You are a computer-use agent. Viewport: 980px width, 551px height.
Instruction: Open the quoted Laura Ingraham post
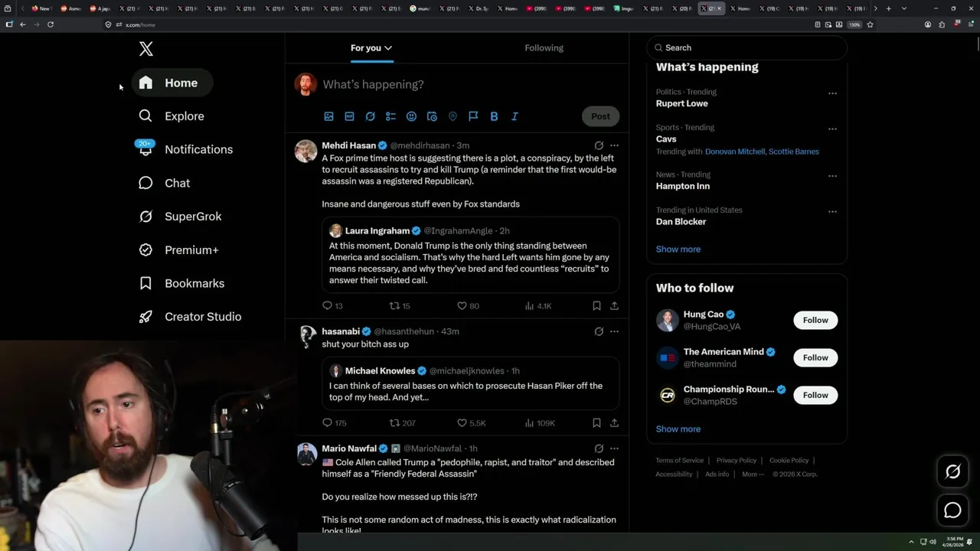(x=470, y=256)
